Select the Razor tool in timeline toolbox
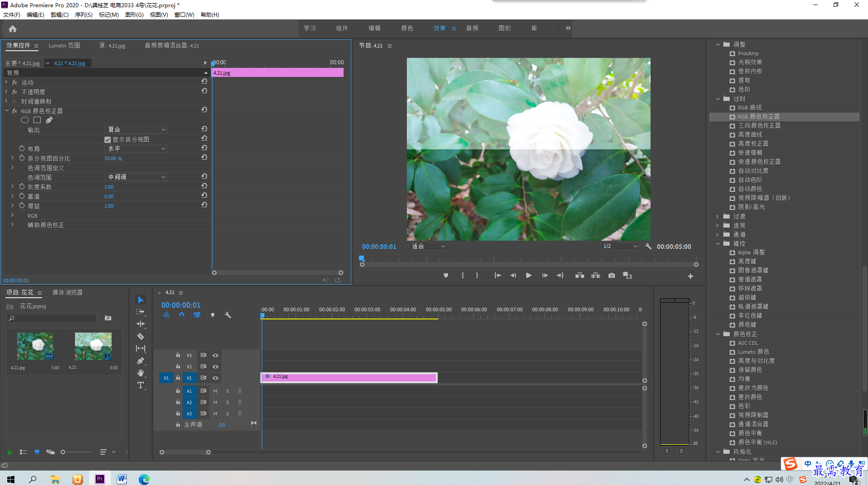This screenshot has height=485, width=868. coord(141,336)
